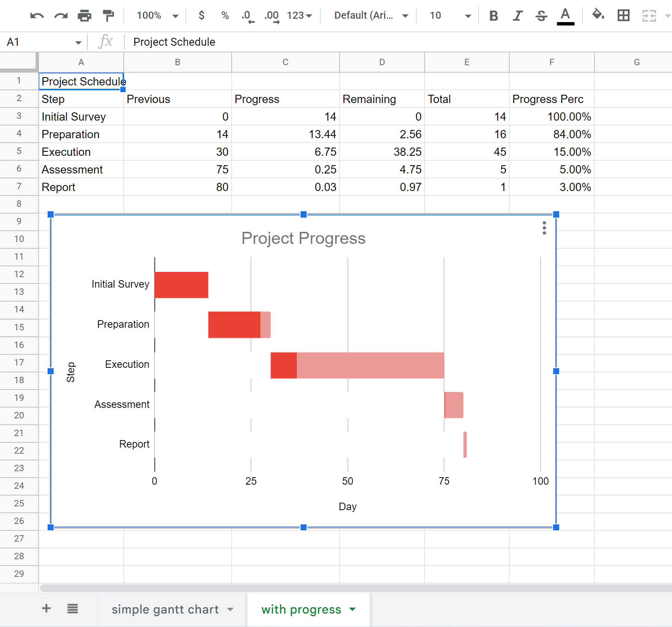Toggle bold formatting
The width and height of the screenshot is (672, 627).
tap(494, 16)
